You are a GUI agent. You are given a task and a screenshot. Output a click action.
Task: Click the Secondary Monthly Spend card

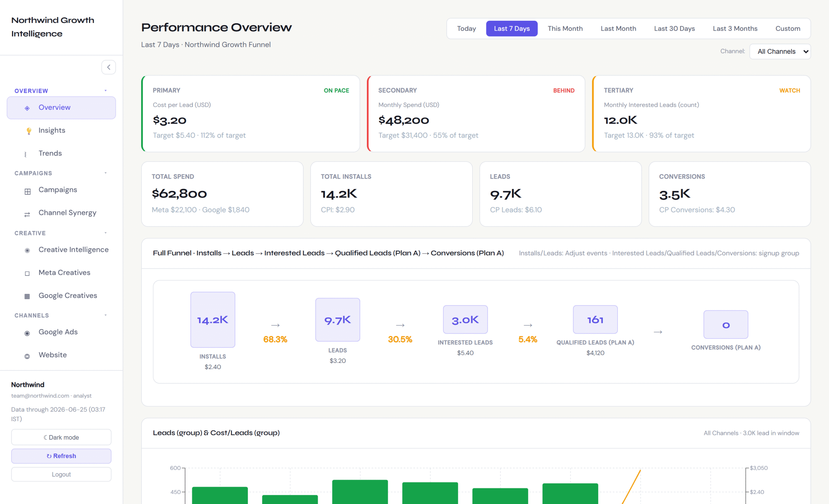(x=476, y=114)
